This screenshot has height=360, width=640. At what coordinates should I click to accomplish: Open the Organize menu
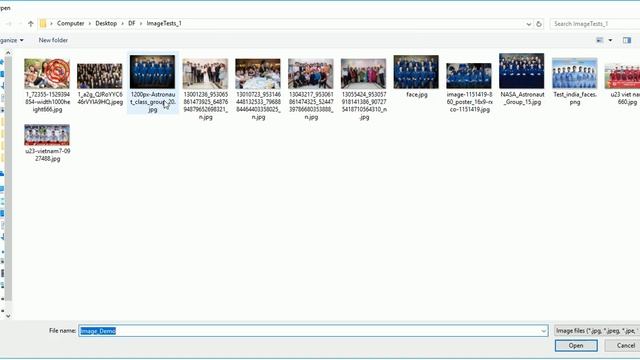tap(11, 40)
